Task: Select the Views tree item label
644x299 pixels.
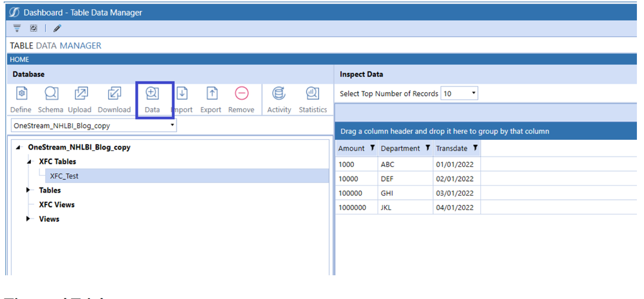Action: click(x=49, y=219)
